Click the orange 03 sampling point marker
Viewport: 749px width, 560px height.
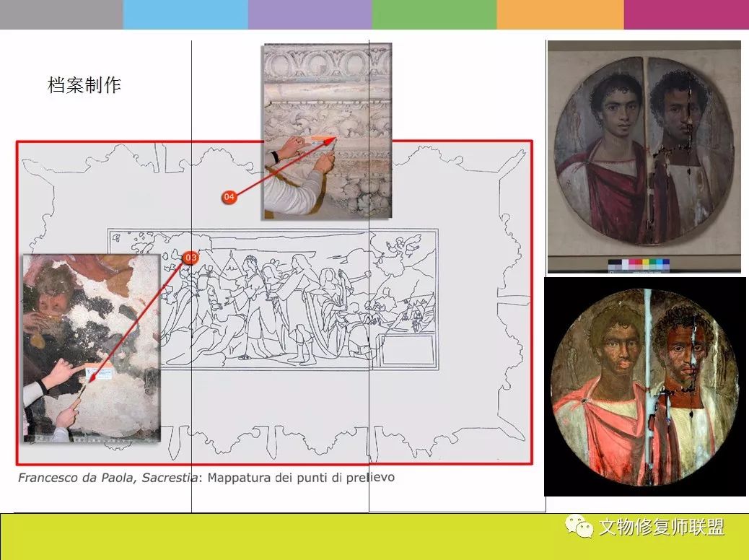point(190,258)
